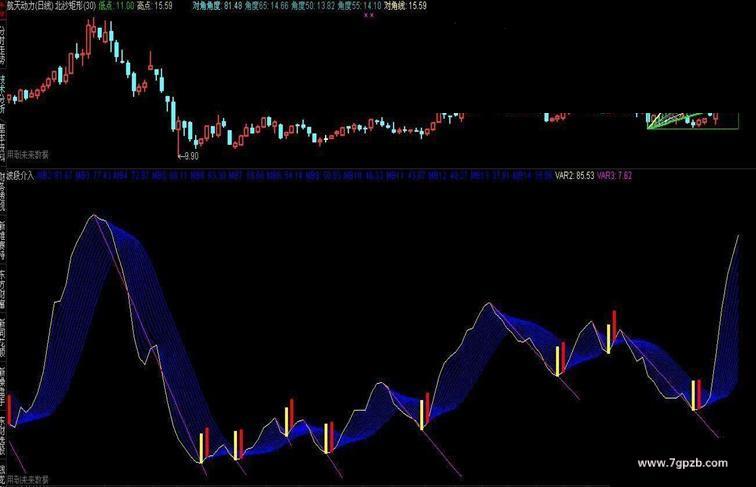
Task: Select the 角度50: 13.82 value
Action: click(x=312, y=6)
